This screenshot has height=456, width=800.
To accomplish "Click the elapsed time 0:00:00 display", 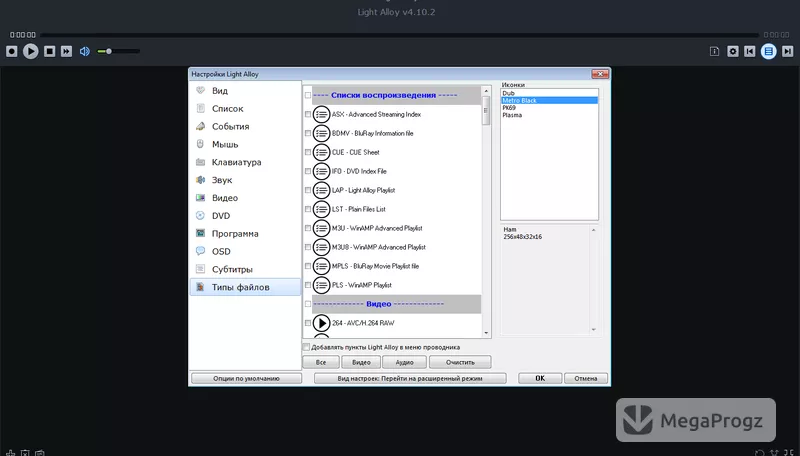I will 22,35.
